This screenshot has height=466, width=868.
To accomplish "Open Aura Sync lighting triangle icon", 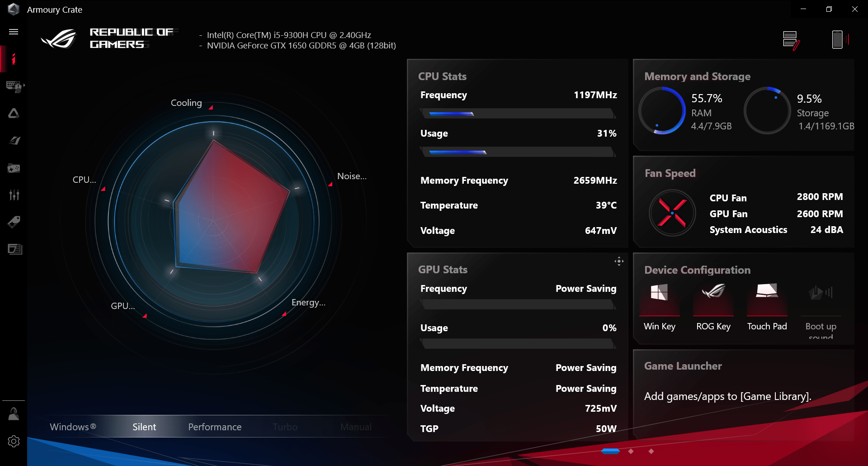I will (x=14, y=113).
